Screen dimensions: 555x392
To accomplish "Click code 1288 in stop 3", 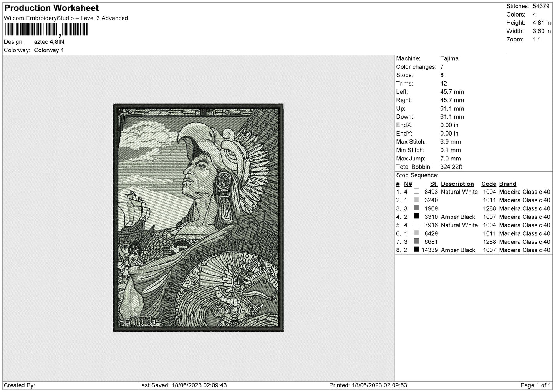I will pyautogui.click(x=490, y=208).
